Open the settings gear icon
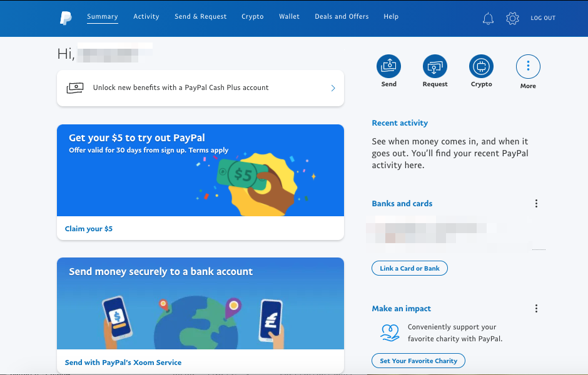 pyautogui.click(x=512, y=18)
